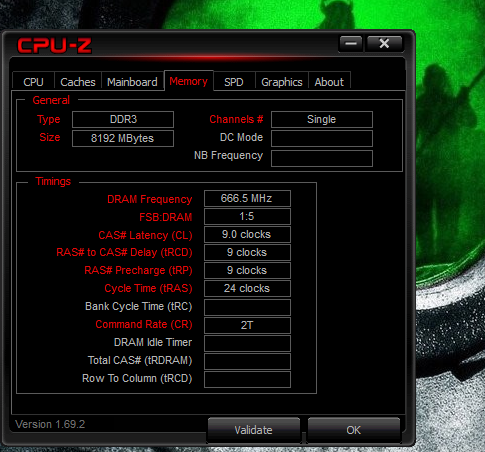The image size is (485, 452).
Task: Open the Graphics tab
Action: [282, 81]
